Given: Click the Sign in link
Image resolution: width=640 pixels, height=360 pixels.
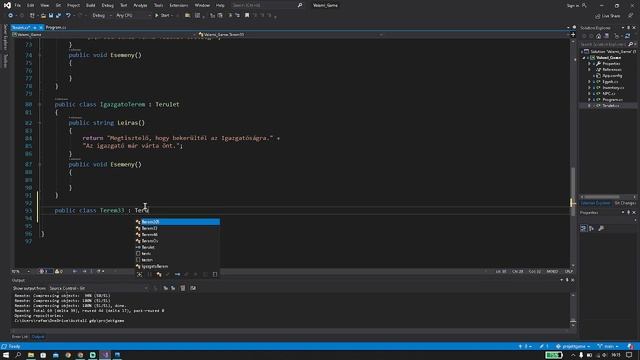Looking at the screenshot, I should pos(573,5).
